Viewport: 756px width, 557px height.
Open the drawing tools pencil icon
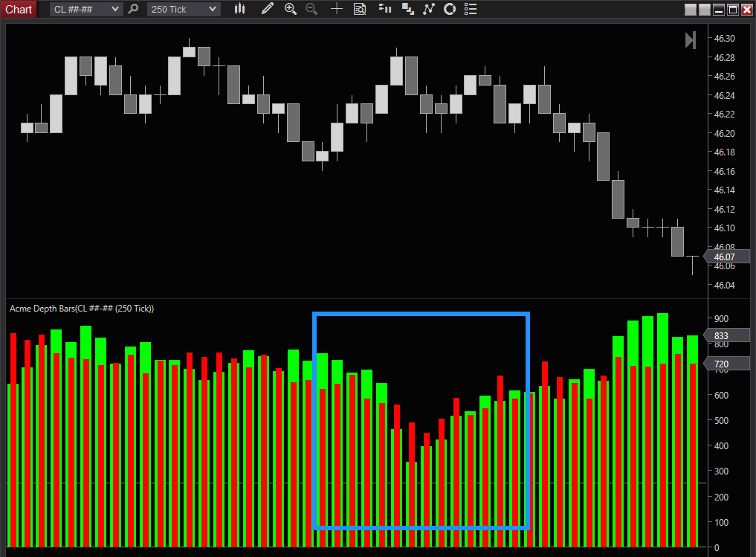(267, 9)
